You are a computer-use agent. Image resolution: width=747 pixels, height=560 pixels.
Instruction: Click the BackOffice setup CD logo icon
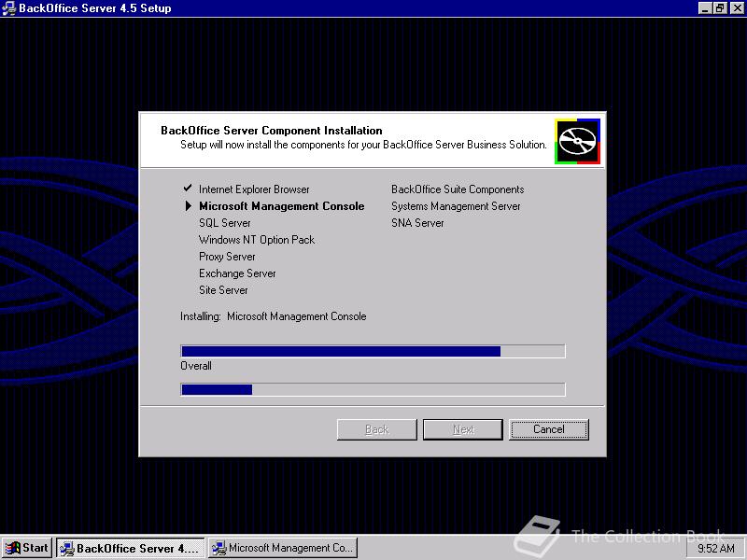click(577, 142)
